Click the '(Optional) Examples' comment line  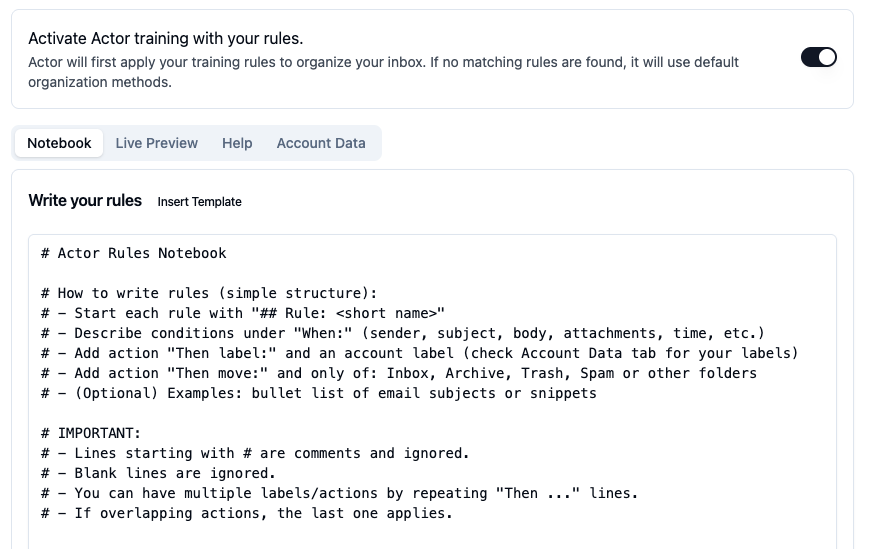[x=318, y=394]
